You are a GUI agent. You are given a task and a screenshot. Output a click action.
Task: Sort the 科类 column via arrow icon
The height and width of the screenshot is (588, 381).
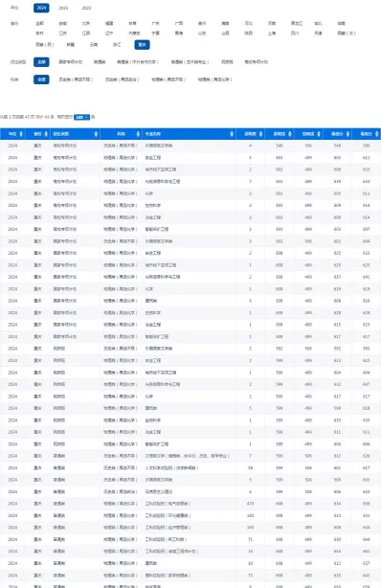click(138, 134)
